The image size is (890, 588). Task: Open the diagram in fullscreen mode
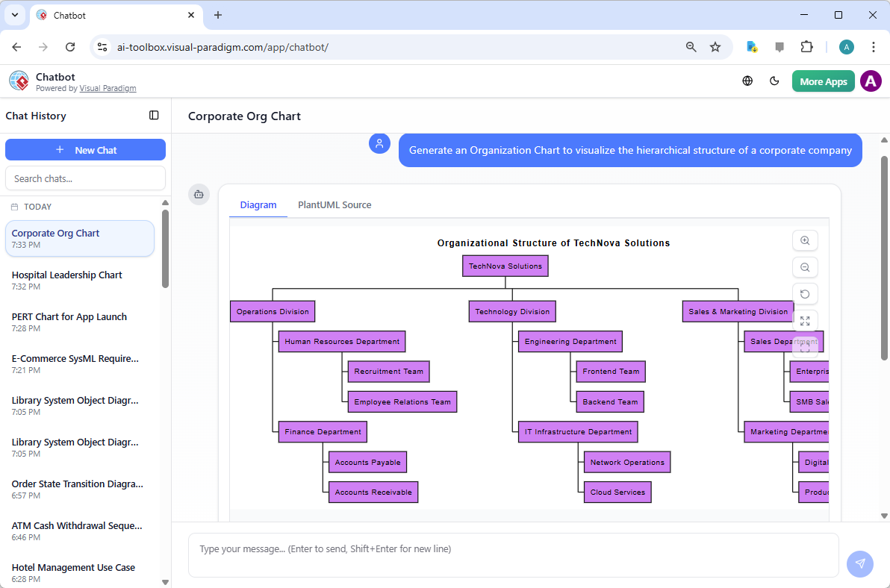pos(805,321)
